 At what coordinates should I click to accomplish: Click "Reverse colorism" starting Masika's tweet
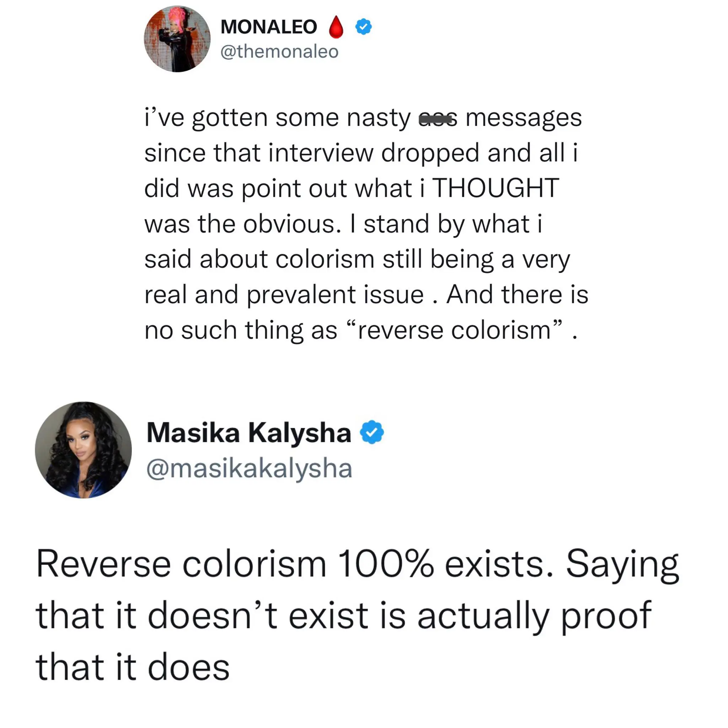(x=181, y=564)
